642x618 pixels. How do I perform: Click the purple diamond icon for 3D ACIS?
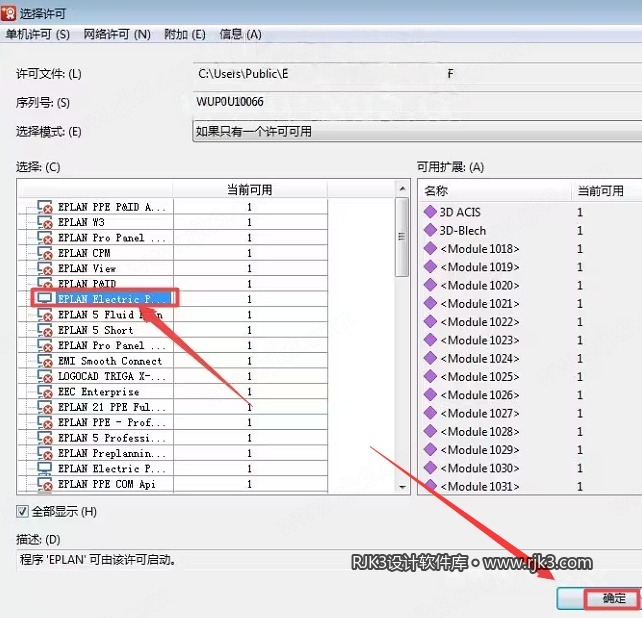coord(430,212)
